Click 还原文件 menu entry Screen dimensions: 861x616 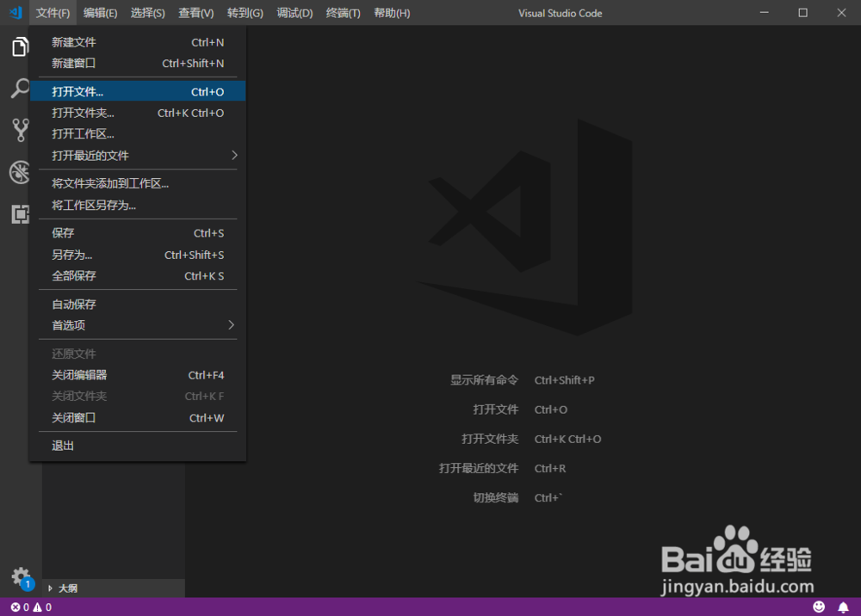click(x=138, y=354)
